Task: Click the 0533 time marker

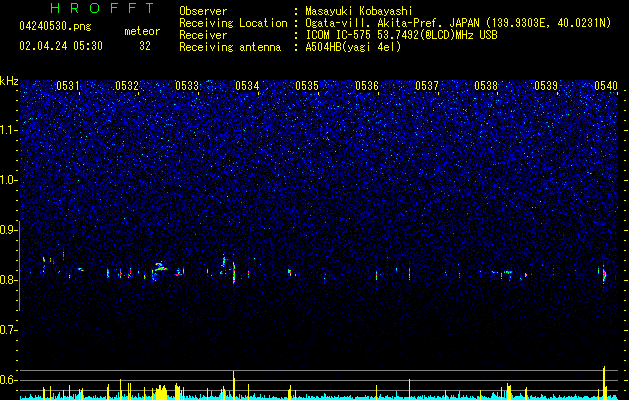Action: 187,86
